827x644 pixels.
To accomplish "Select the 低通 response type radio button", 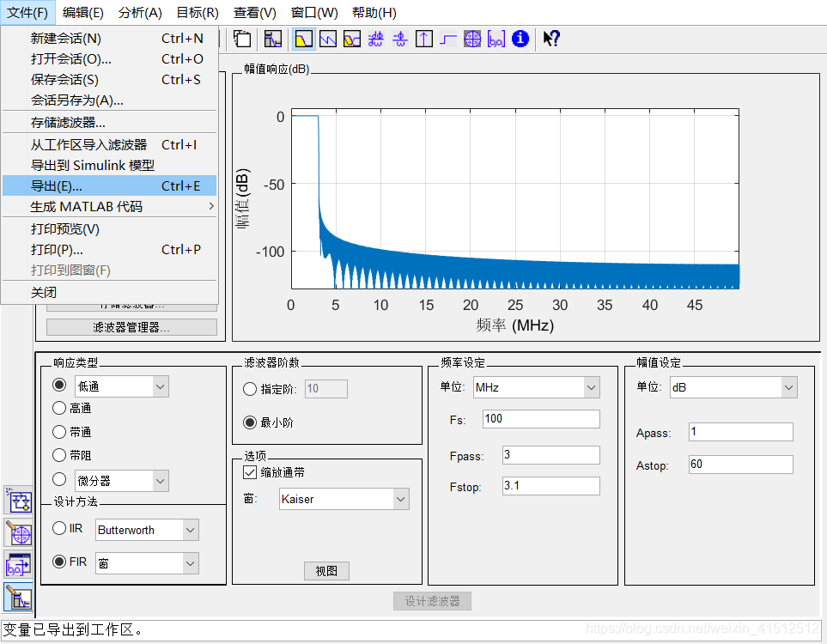I will pyautogui.click(x=59, y=385).
